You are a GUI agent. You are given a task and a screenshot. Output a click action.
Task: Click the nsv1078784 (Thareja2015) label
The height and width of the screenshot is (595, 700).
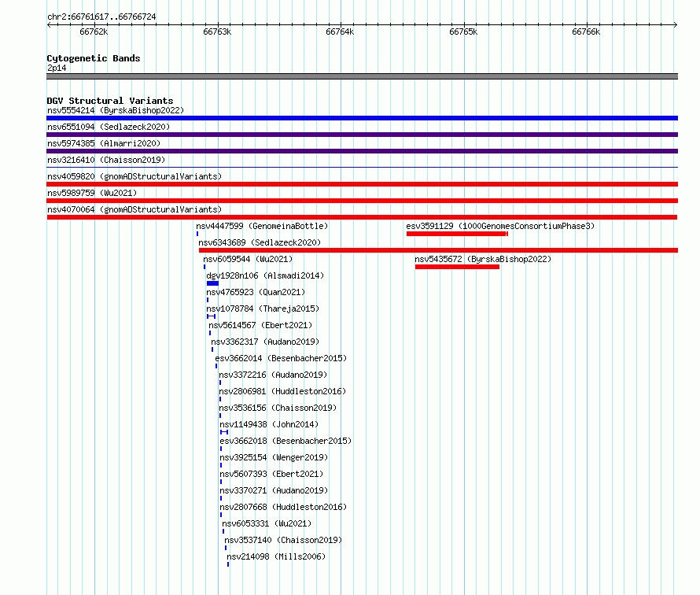263,309
